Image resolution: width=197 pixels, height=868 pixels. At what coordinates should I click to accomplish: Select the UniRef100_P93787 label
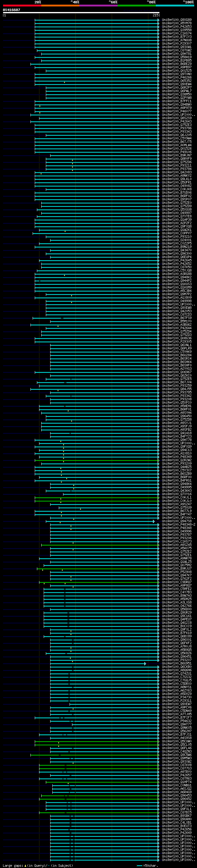(x=177, y=535)
